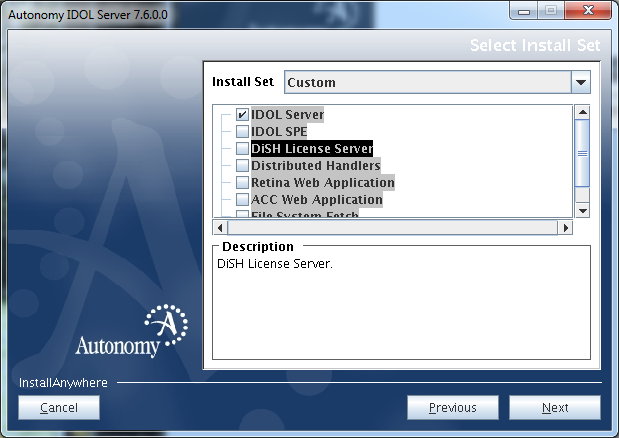The image size is (619, 438).
Task: Click the vertical scrollbar down arrow
Action: coord(582,210)
